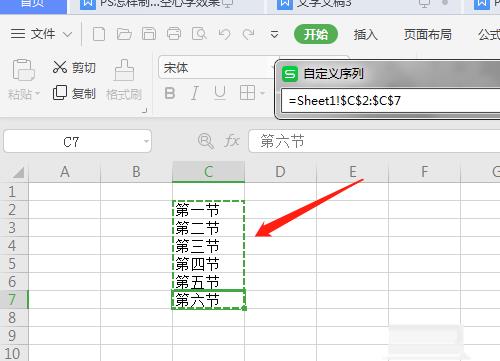Select column B header
This screenshot has height=361, width=500.
click(136, 172)
